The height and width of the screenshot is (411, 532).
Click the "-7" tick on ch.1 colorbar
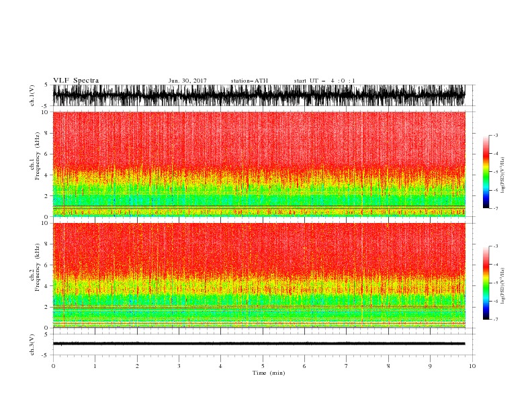pyautogui.click(x=496, y=208)
